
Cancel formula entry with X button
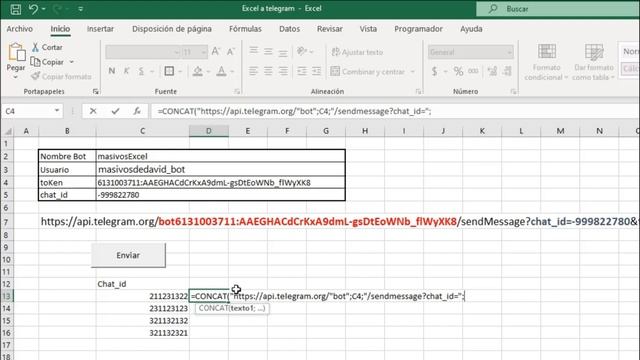click(x=93, y=111)
